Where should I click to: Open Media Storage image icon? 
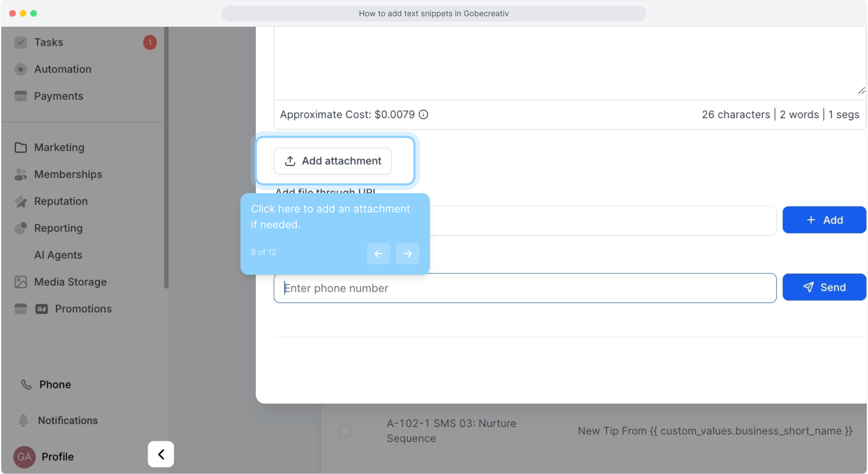coord(21,282)
